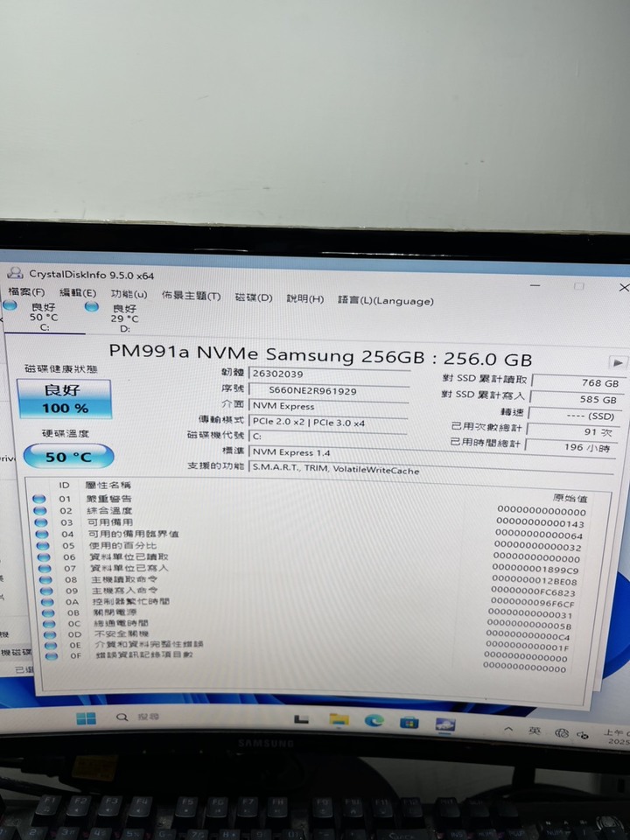This screenshot has height=840, width=630.
Task: Select the 使用的百分比 attribute name
Action: click(x=122, y=545)
